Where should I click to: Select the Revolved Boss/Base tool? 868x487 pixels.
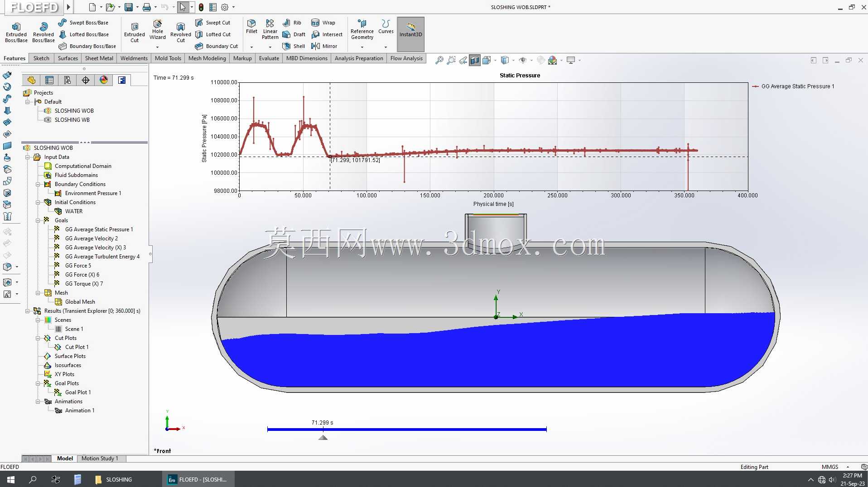[43, 33]
